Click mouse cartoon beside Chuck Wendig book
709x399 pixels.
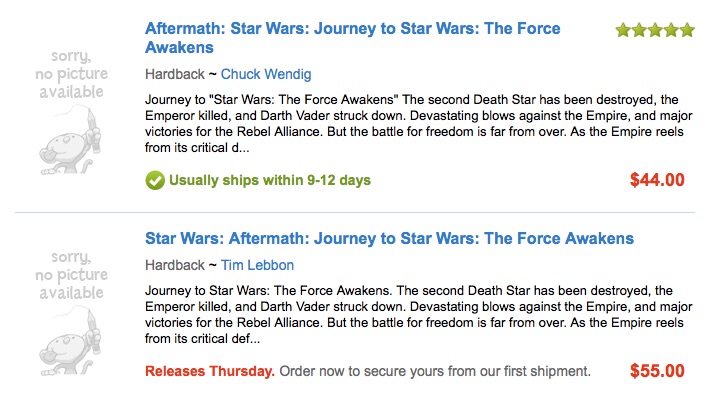tap(70, 141)
